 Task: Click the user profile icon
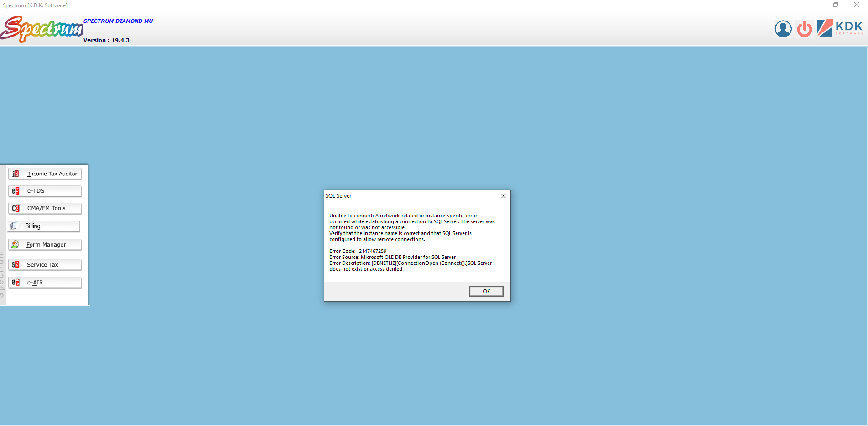[x=783, y=29]
